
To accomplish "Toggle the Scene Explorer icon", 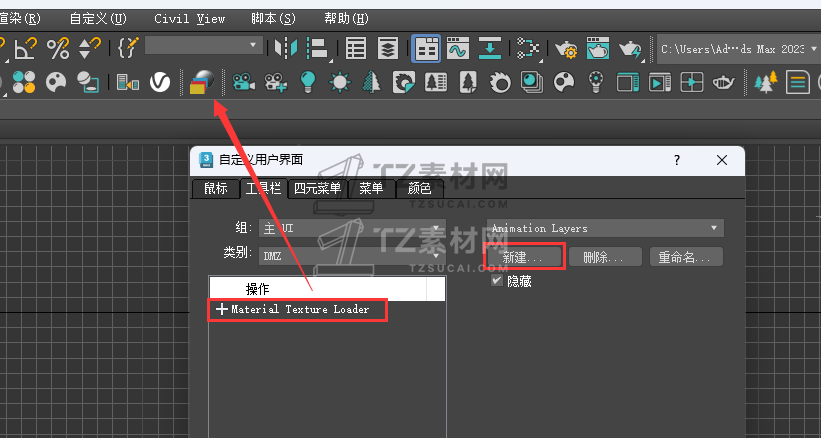I will click(356, 48).
